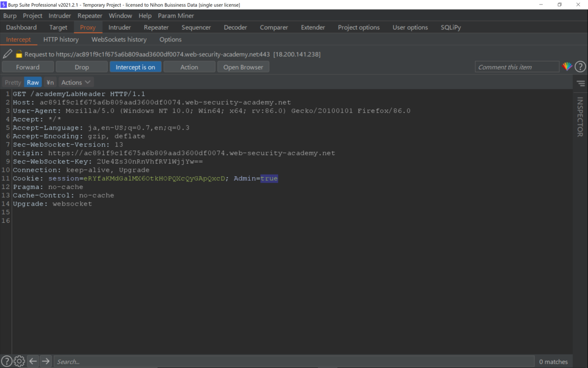The width and height of the screenshot is (588, 368).
Task: Click the Host header line
Action: 152,102
